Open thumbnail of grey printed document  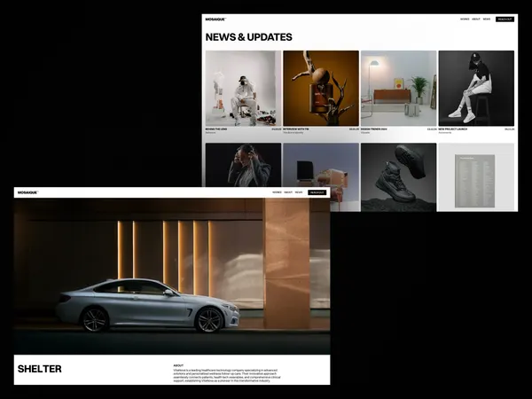(476, 177)
